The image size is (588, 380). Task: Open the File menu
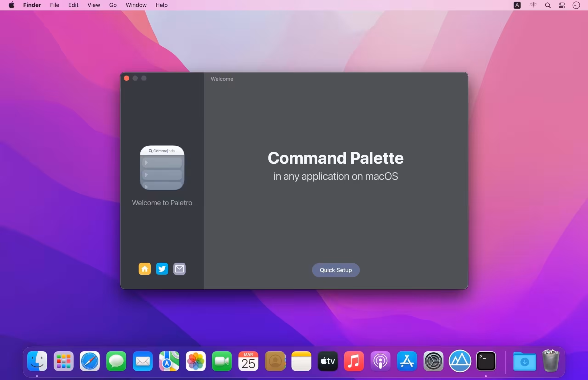(55, 5)
